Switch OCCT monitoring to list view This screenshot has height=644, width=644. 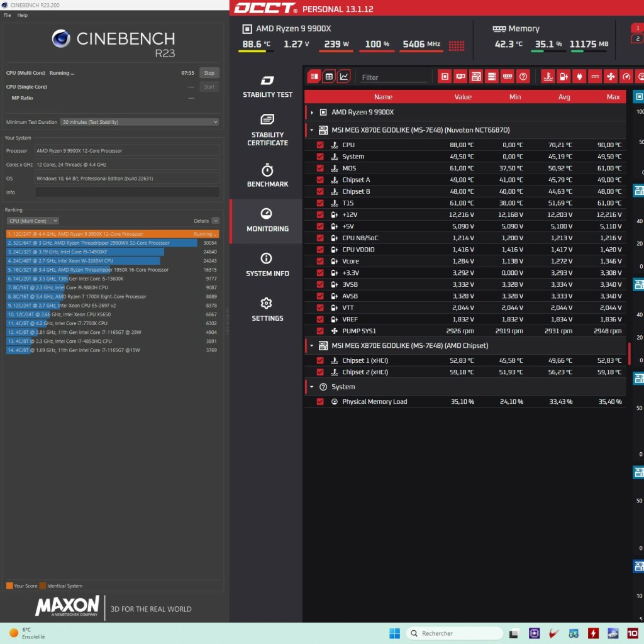pyautogui.click(x=314, y=76)
